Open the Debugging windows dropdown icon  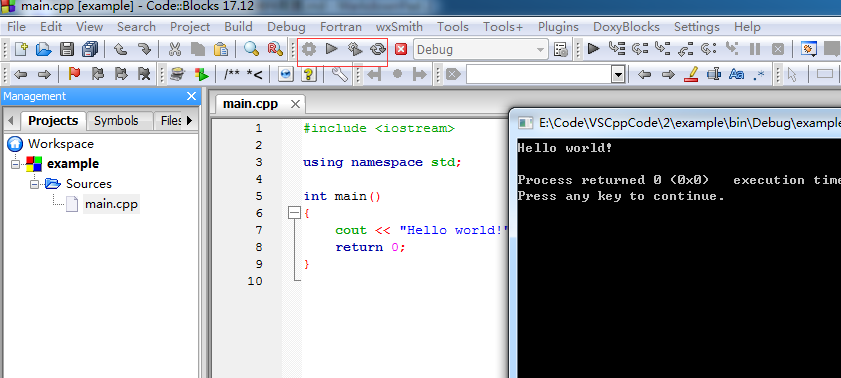click(x=809, y=49)
